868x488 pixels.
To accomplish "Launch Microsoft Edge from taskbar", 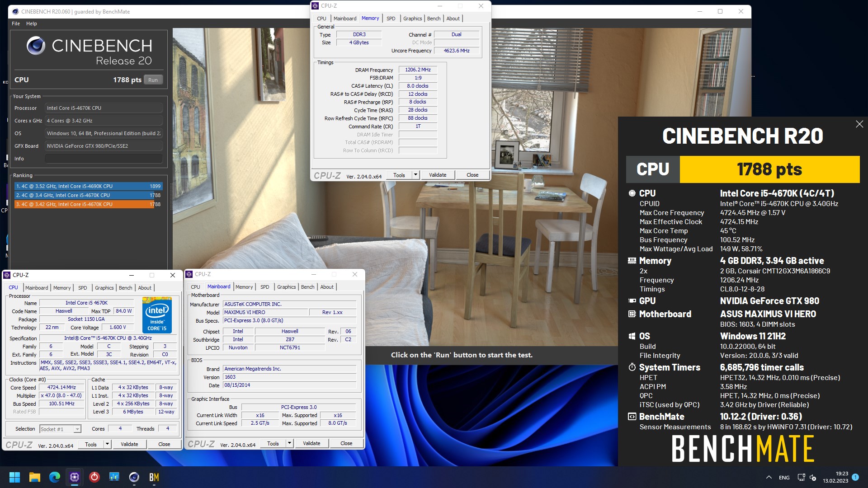I will [55, 477].
